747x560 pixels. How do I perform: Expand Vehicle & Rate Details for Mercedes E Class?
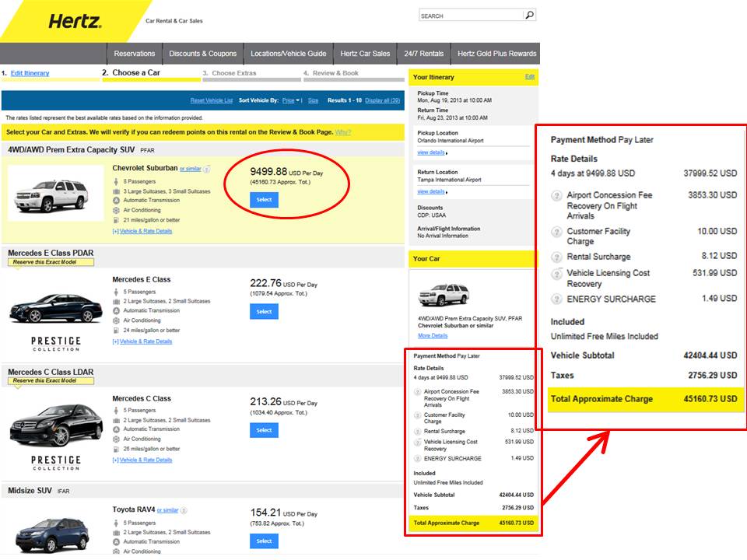pyautogui.click(x=142, y=341)
